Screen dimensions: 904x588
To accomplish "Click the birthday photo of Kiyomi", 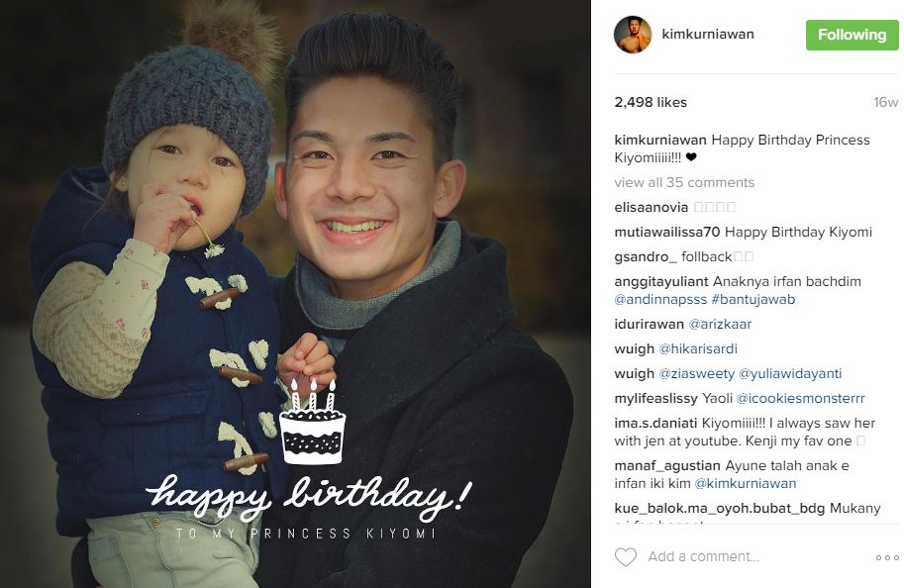I will coord(295,294).
